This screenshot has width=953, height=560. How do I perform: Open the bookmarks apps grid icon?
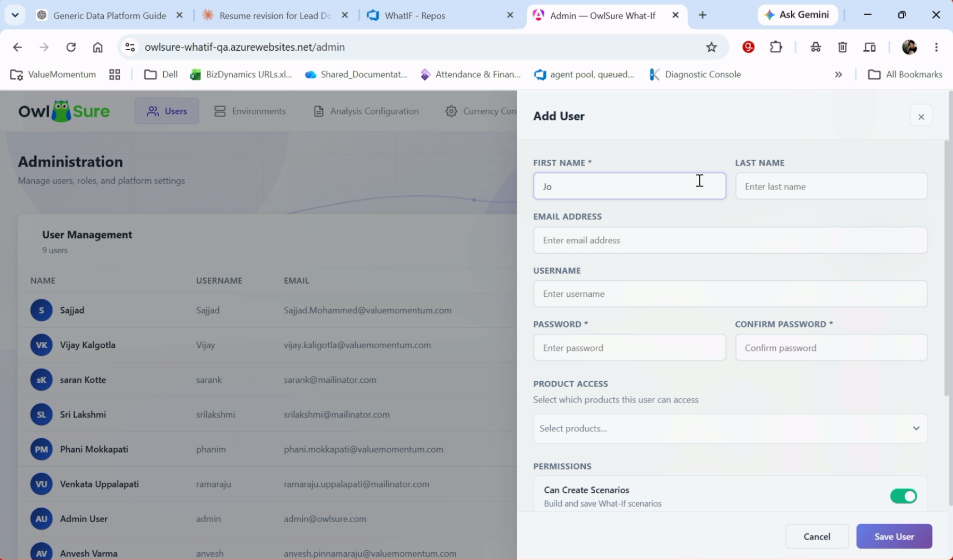115,75
